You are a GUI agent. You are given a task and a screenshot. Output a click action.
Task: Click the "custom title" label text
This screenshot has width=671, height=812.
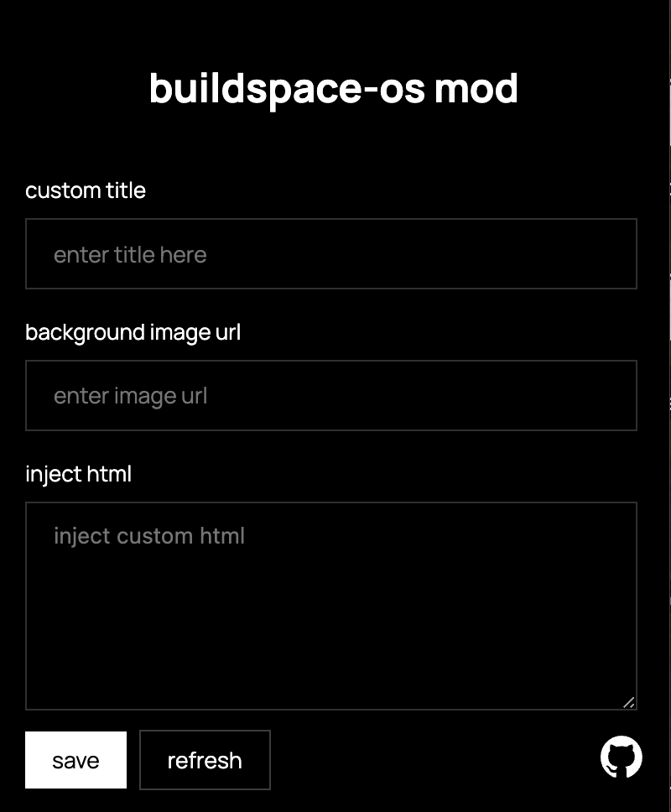pos(86,190)
